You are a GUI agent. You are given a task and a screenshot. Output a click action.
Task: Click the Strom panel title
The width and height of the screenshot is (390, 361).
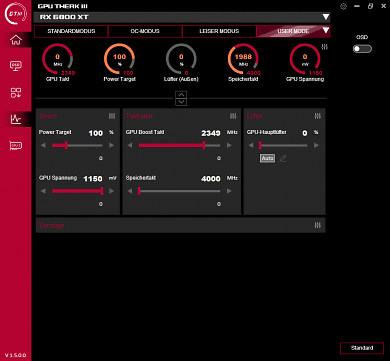coord(48,116)
